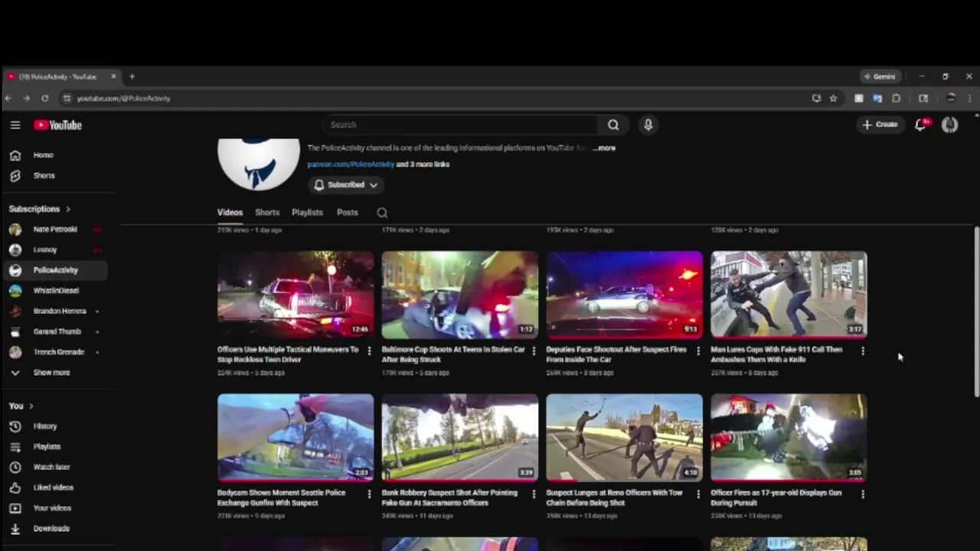Viewport: 980px width, 551px height.
Task: Click the YouTube search input field
Action: [x=459, y=125]
